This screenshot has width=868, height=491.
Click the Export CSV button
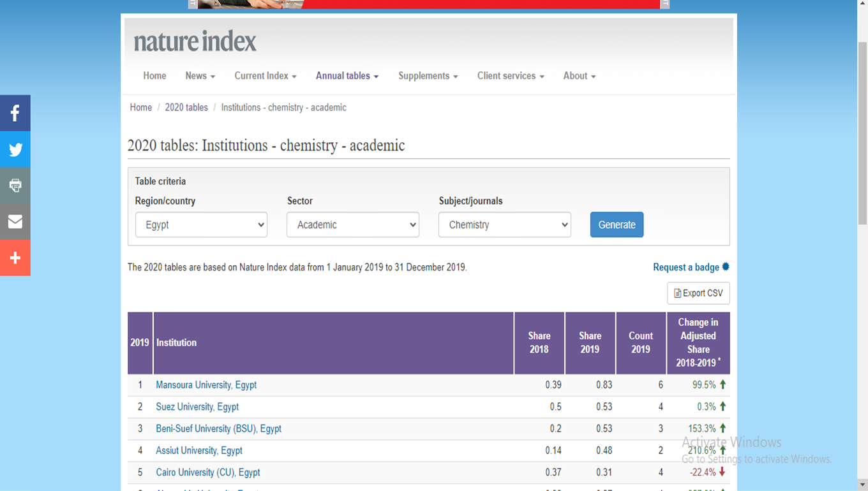(698, 293)
